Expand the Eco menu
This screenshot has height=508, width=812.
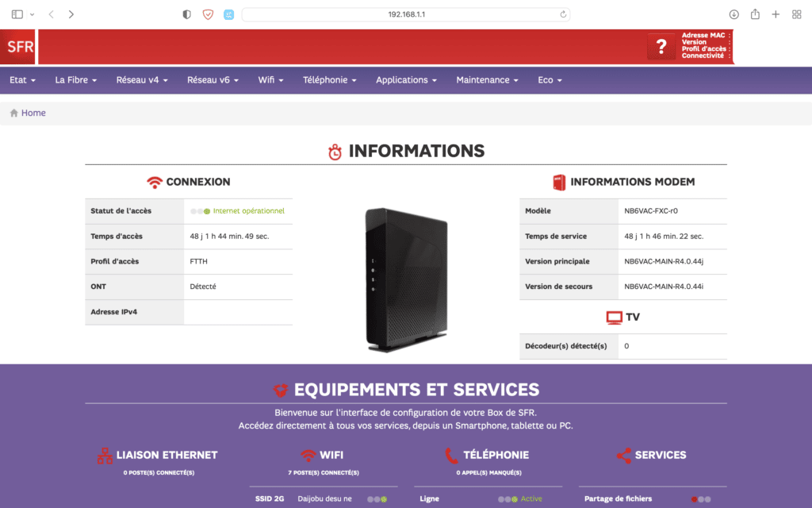[x=550, y=80]
